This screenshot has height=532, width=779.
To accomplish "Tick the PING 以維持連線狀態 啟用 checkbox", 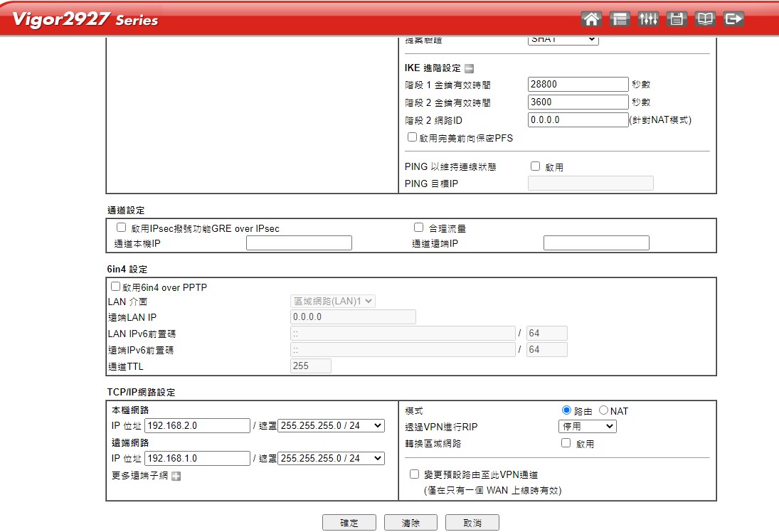I will (536, 166).
